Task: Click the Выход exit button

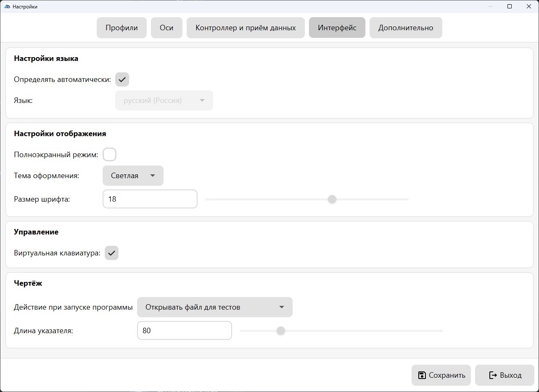Action: 505,375
